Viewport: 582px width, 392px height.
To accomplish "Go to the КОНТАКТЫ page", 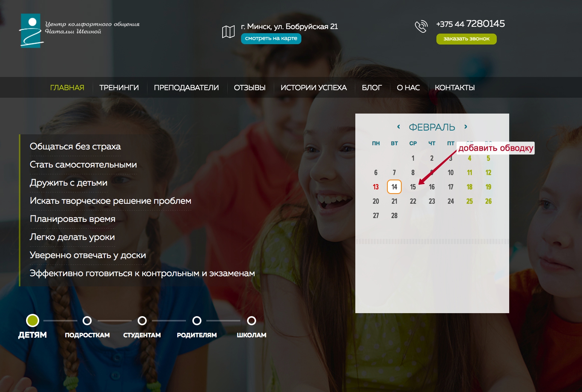I will 455,88.
